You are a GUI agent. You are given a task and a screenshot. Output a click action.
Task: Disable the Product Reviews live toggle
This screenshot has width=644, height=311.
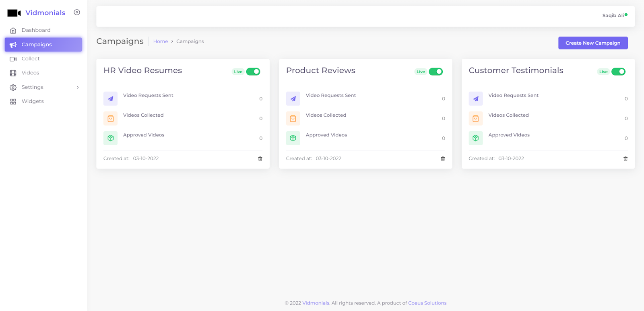pyautogui.click(x=436, y=72)
